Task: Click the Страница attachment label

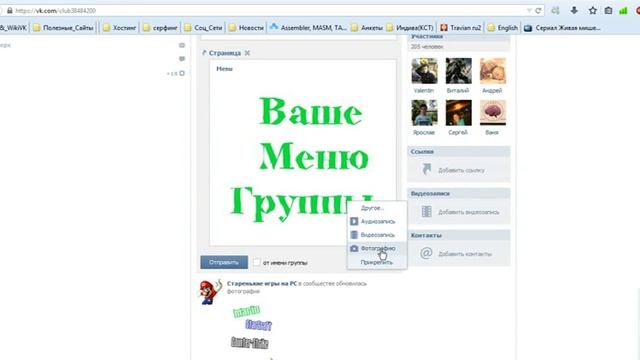Action: click(224, 53)
